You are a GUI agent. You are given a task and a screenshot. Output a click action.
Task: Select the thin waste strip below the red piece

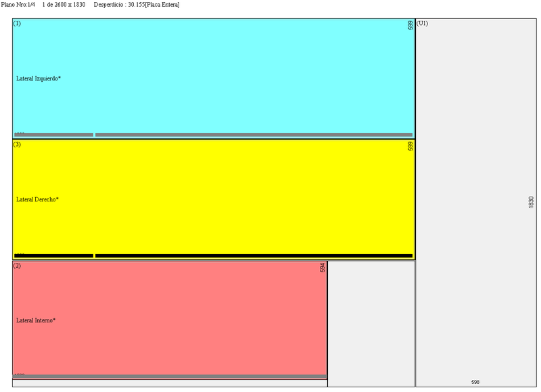point(170,383)
